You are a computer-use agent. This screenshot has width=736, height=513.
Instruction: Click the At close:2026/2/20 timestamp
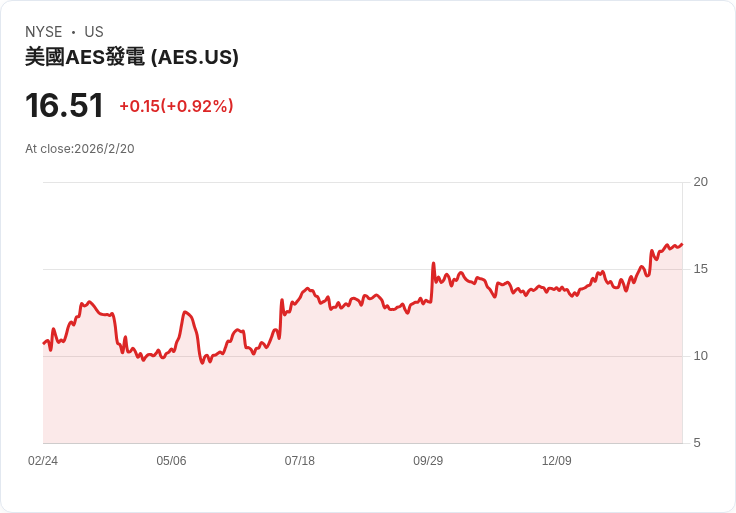pyautogui.click(x=80, y=149)
